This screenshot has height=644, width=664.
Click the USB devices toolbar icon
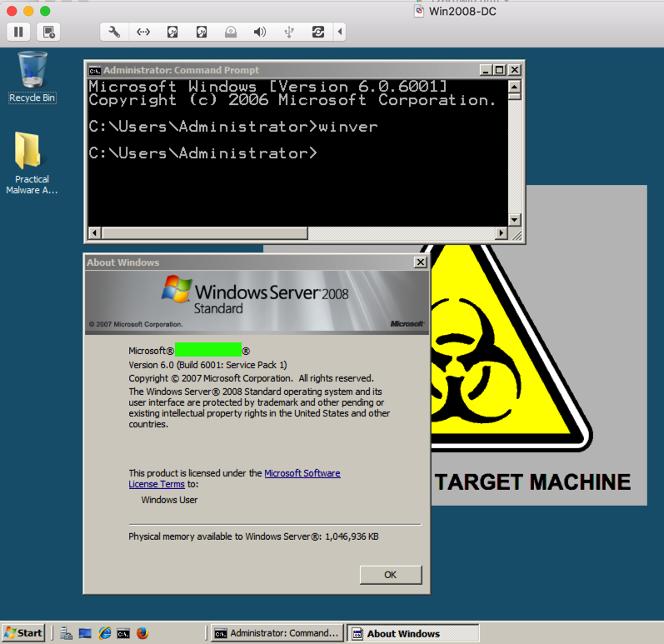[x=289, y=32]
